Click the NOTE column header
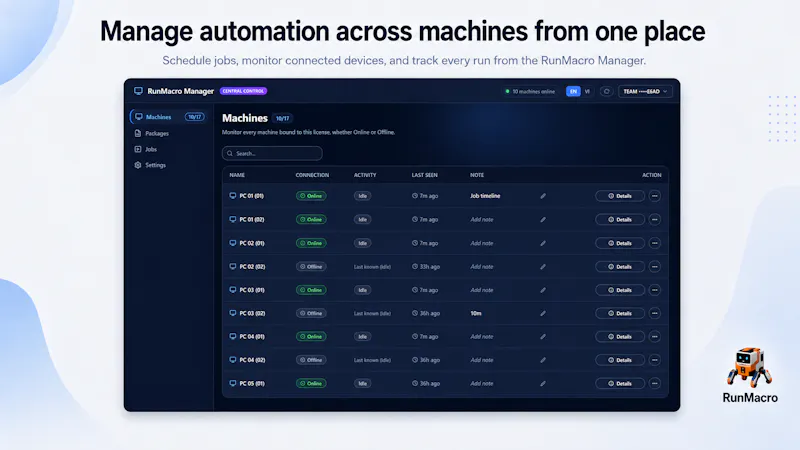The width and height of the screenshot is (800, 450). coord(477,175)
